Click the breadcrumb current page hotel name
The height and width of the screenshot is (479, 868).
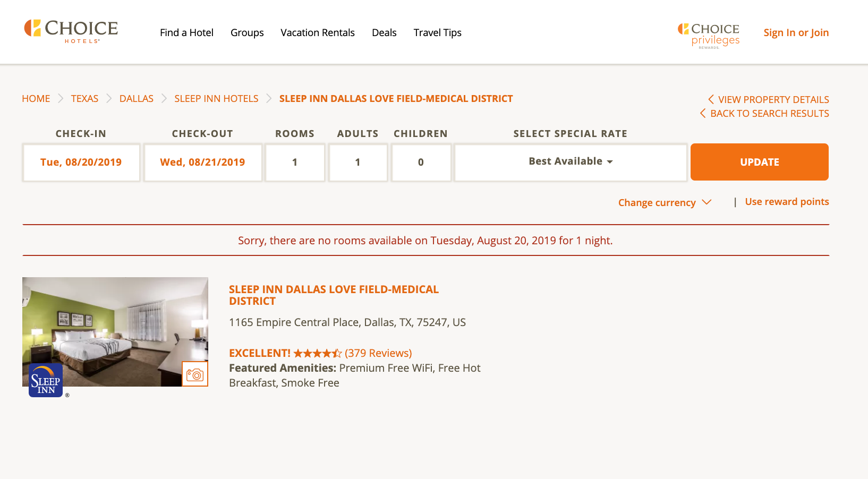[x=396, y=99]
